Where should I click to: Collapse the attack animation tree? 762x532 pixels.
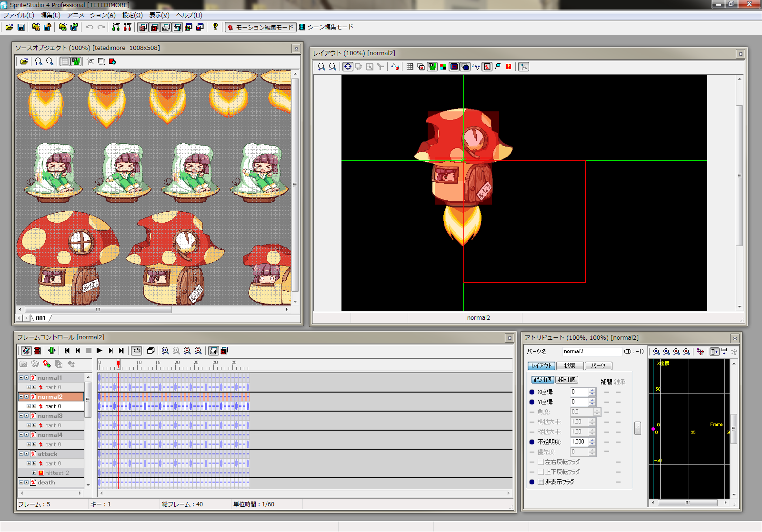(21, 454)
